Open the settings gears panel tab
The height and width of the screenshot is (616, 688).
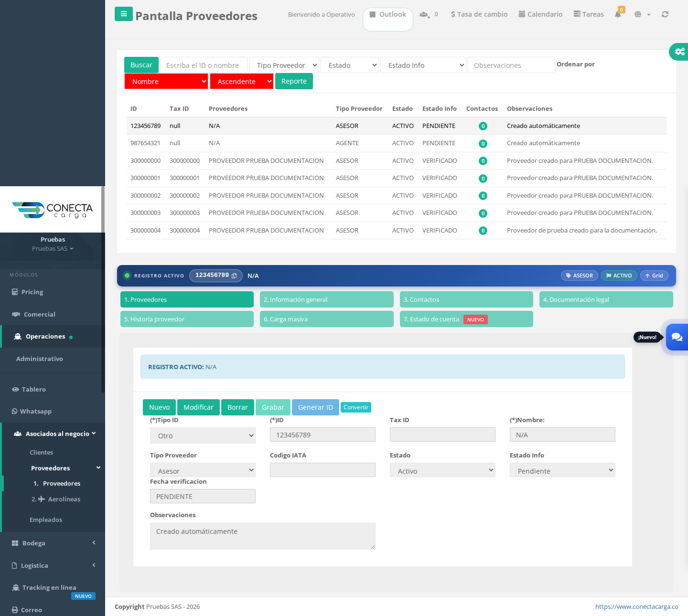679,52
